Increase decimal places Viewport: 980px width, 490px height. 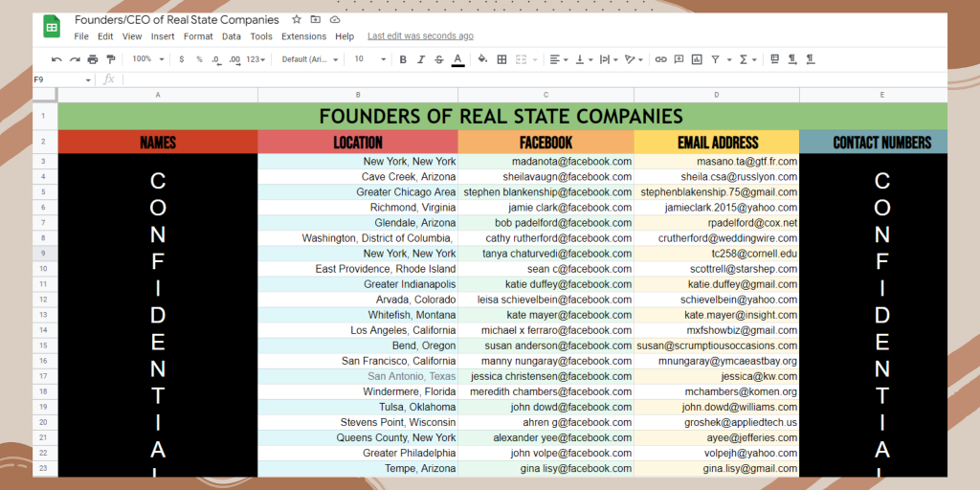[235, 59]
